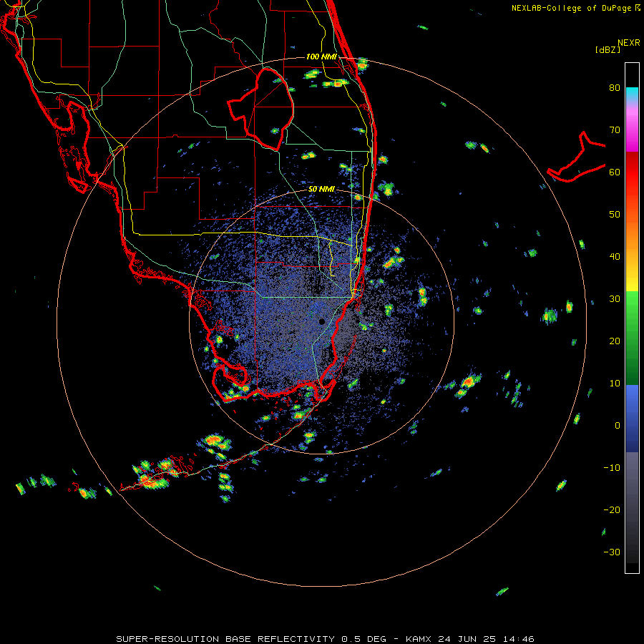Click the NEXR label at the top right
This screenshot has height=644, width=644.
click(x=628, y=43)
